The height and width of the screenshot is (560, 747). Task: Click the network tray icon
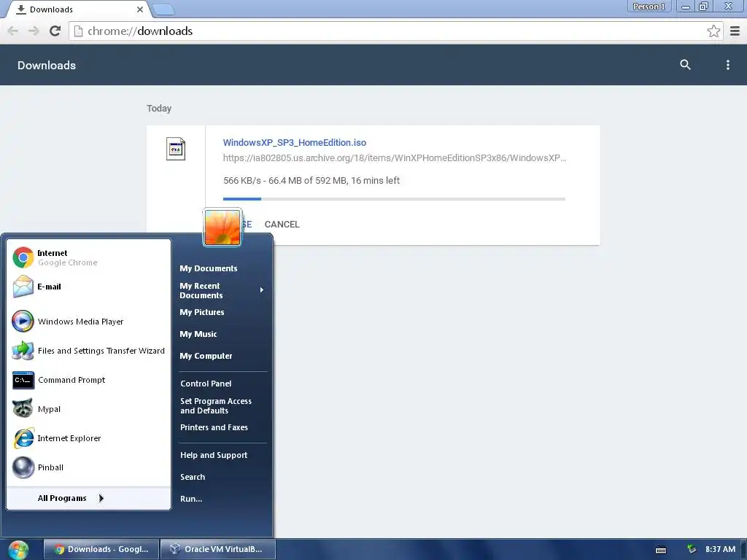click(x=692, y=549)
